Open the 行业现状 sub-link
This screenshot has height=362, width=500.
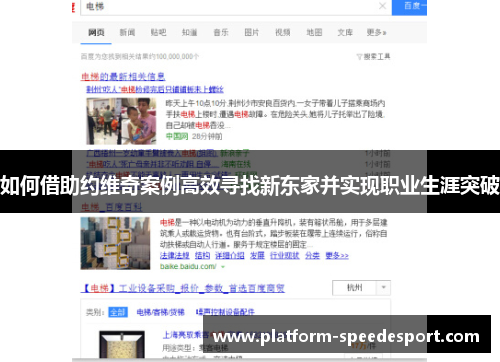pyautogui.click(x=285, y=256)
